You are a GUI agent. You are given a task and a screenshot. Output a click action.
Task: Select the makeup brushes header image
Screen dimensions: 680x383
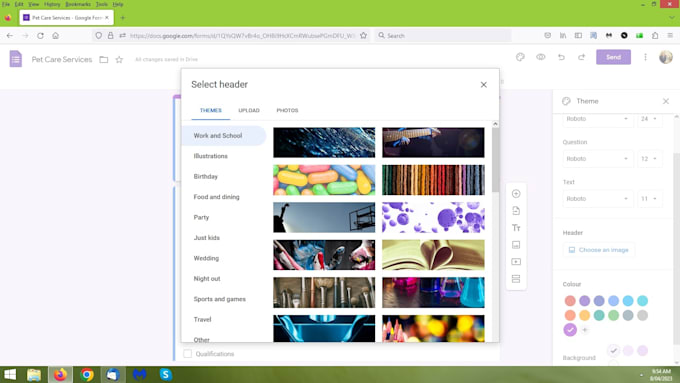tap(324, 293)
